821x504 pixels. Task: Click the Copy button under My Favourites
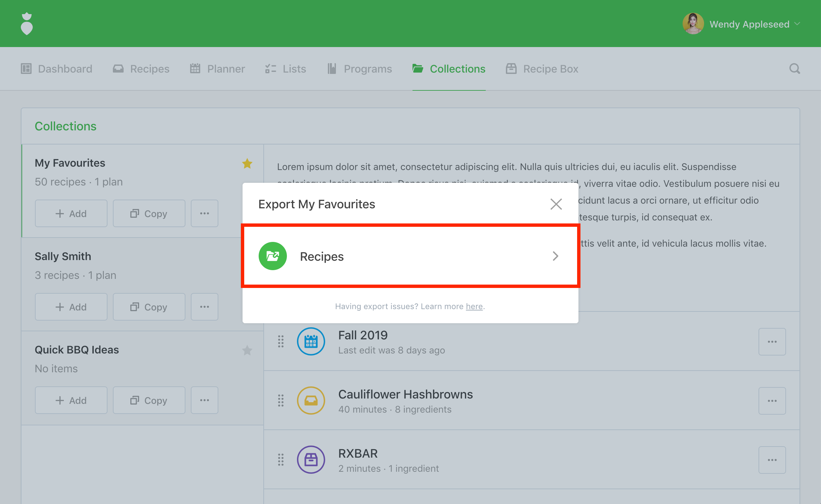click(149, 213)
